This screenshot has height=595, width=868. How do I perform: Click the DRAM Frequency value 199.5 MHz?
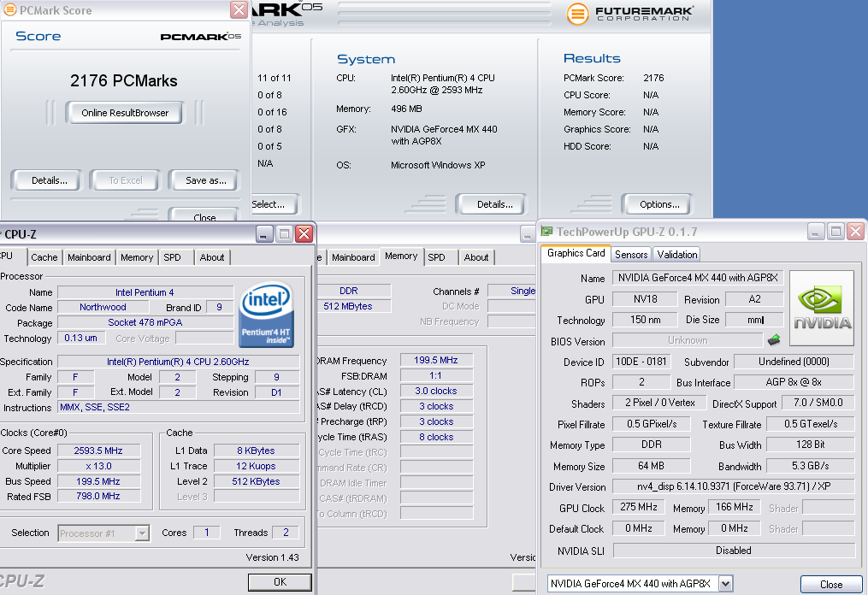point(436,360)
